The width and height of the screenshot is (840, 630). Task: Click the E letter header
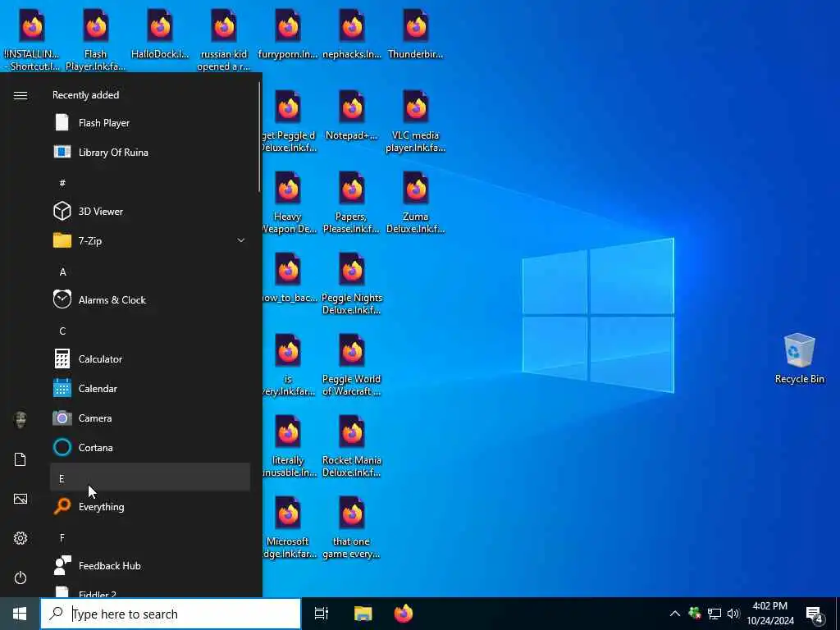pyautogui.click(x=150, y=477)
